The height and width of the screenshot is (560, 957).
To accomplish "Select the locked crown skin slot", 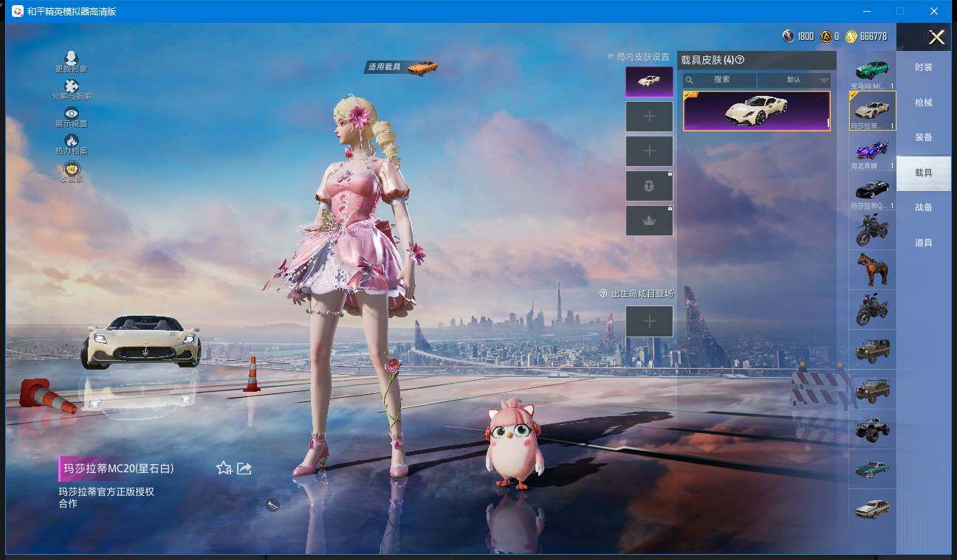I will point(649,221).
